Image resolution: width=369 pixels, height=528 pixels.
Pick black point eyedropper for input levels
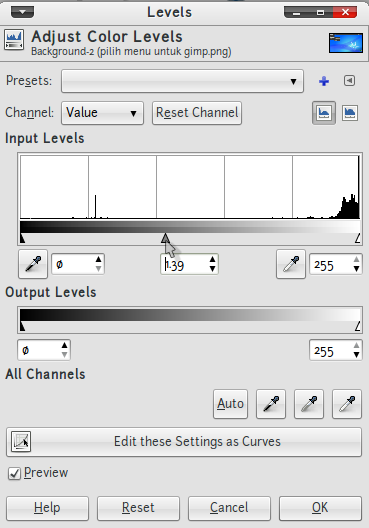(33, 264)
